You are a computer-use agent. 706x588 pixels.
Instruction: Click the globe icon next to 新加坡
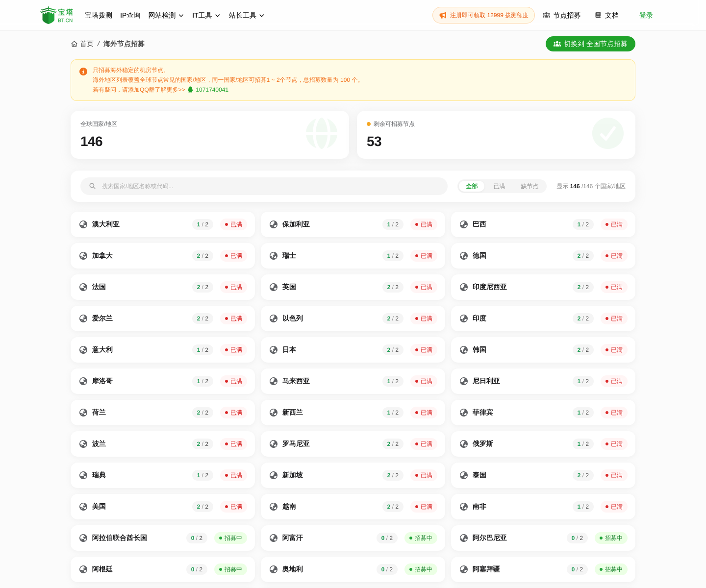click(x=274, y=475)
